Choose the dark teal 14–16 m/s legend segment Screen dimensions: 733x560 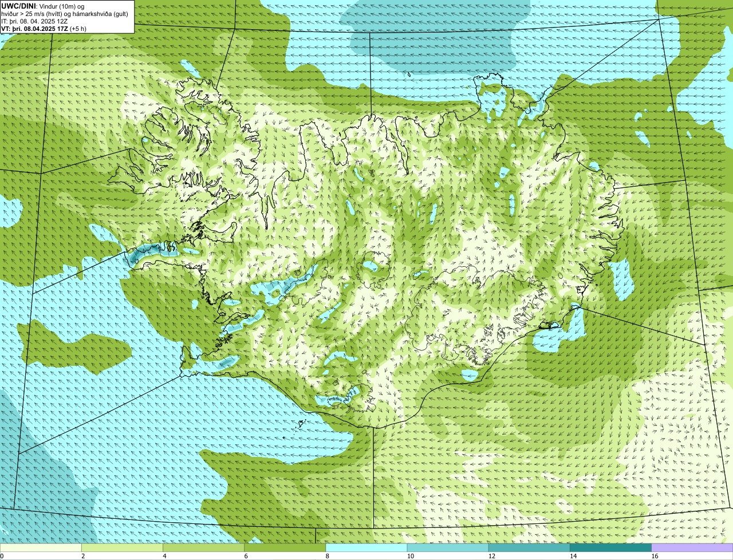[610, 548]
